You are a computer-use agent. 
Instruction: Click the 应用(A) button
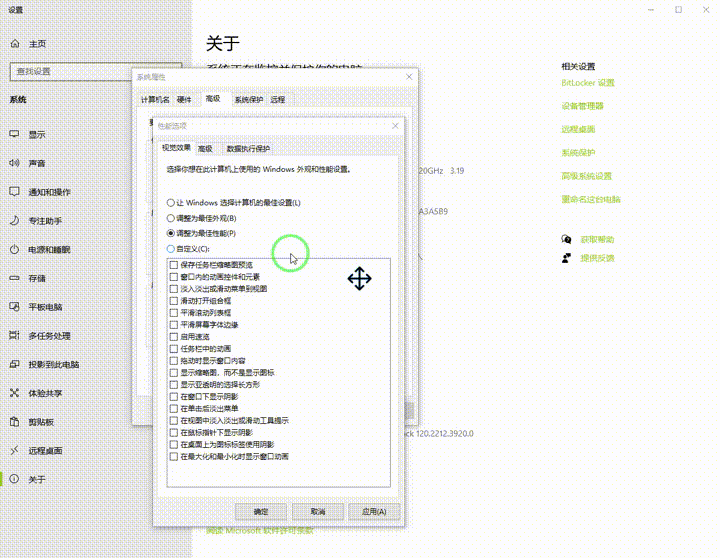pyautogui.click(x=374, y=512)
